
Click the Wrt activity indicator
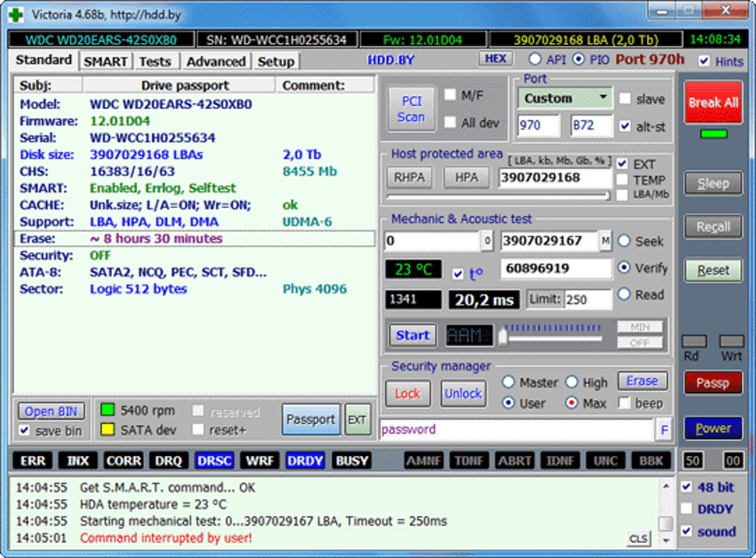click(x=732, y=342)
